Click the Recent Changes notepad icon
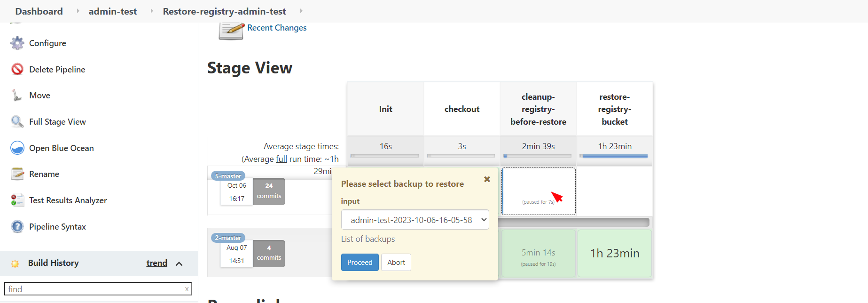This screenshot has width=868, height=303. coord(231,30)
